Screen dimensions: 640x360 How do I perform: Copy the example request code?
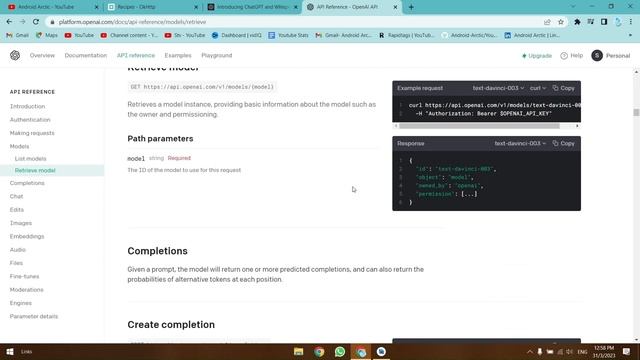(x=563, y=88)
